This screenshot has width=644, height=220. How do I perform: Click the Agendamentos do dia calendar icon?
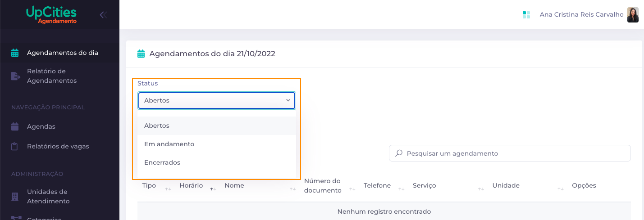15,53
